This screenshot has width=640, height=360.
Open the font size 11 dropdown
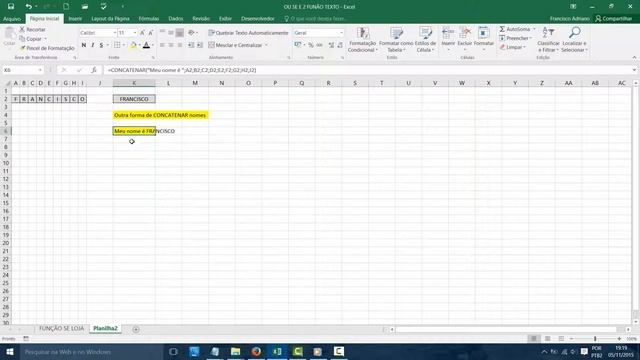tap(135, 33)
